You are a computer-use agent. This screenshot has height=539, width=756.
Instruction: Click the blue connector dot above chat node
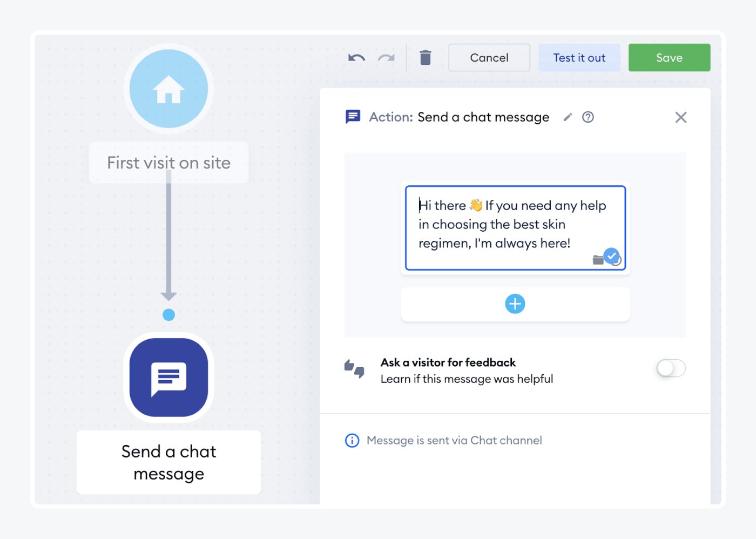tap(169, 315)
